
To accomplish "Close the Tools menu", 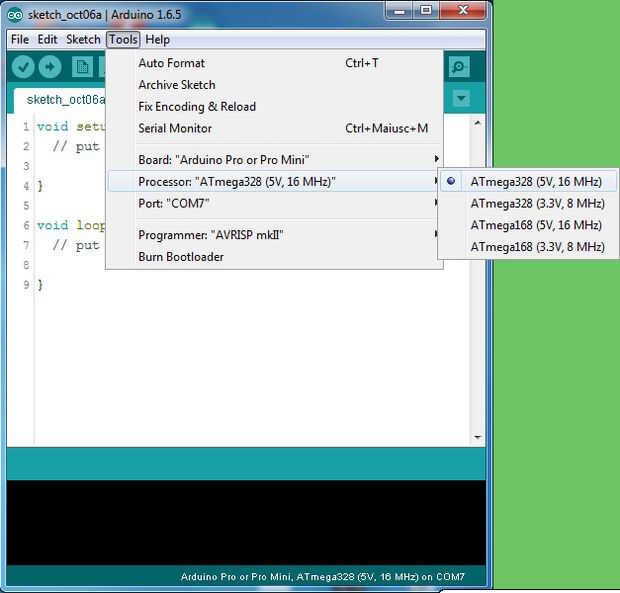I will 123,40.
